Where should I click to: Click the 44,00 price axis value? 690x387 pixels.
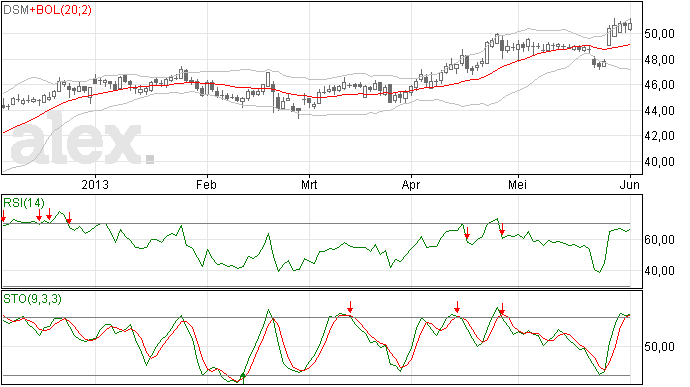(x=659, y=111)
